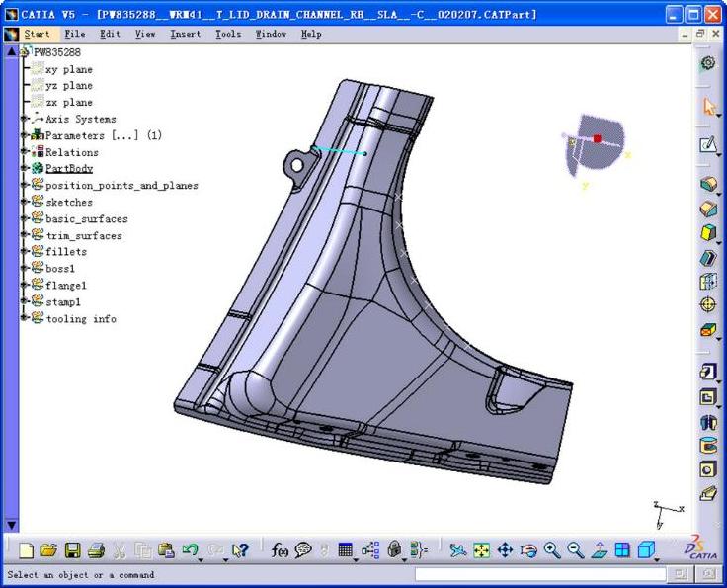The height and width of the screenshot is (588, 727).
Task: Choose the Pad tool icon
Action: click(x=708, y=184)
